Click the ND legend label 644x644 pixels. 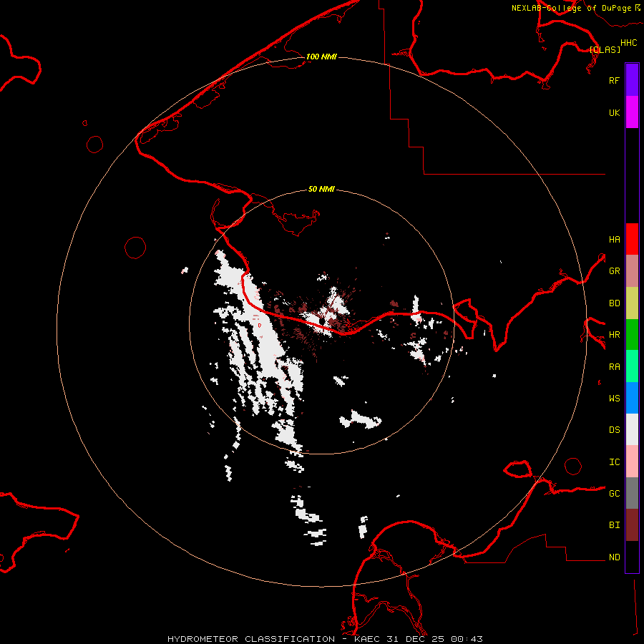click(x=614, y=557)
